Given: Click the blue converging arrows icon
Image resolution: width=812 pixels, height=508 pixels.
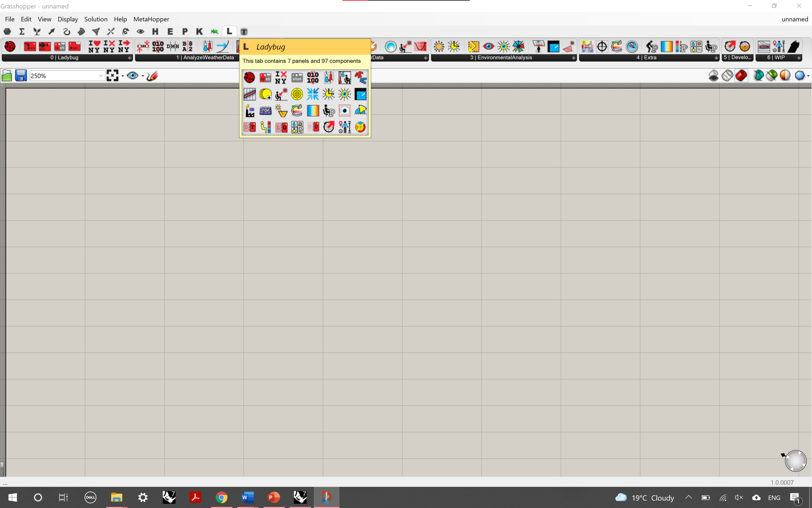Looking at the screenshot, I should tap(313, 94).
